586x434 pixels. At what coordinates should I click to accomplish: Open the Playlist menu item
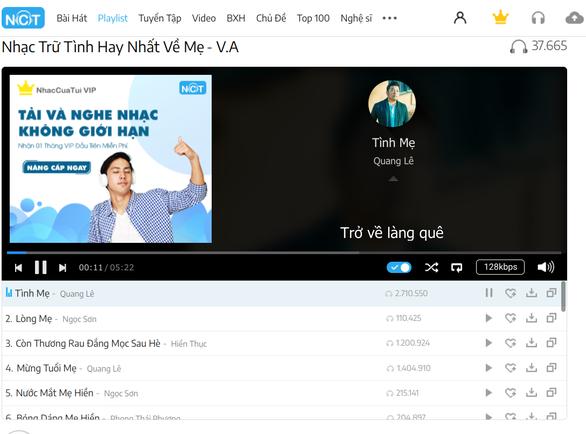(112, 18)
